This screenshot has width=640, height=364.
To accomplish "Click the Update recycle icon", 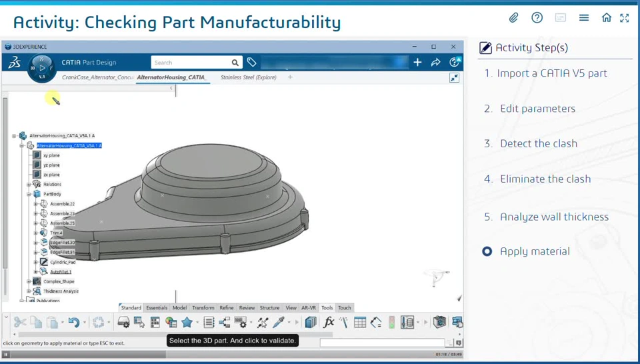I will 99,323.
